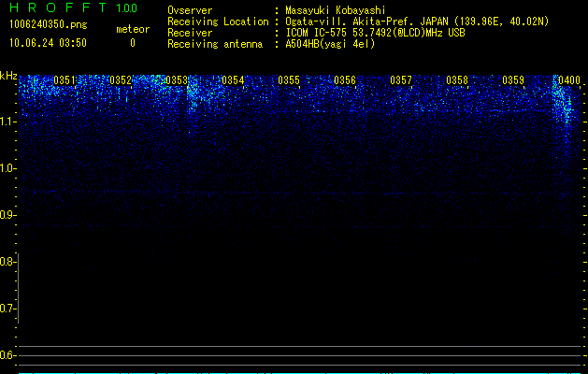588x374 pixels.
Task: Select ICOM IC-575 53.7492 MHz USB text
Action: [x=375, y=33]
